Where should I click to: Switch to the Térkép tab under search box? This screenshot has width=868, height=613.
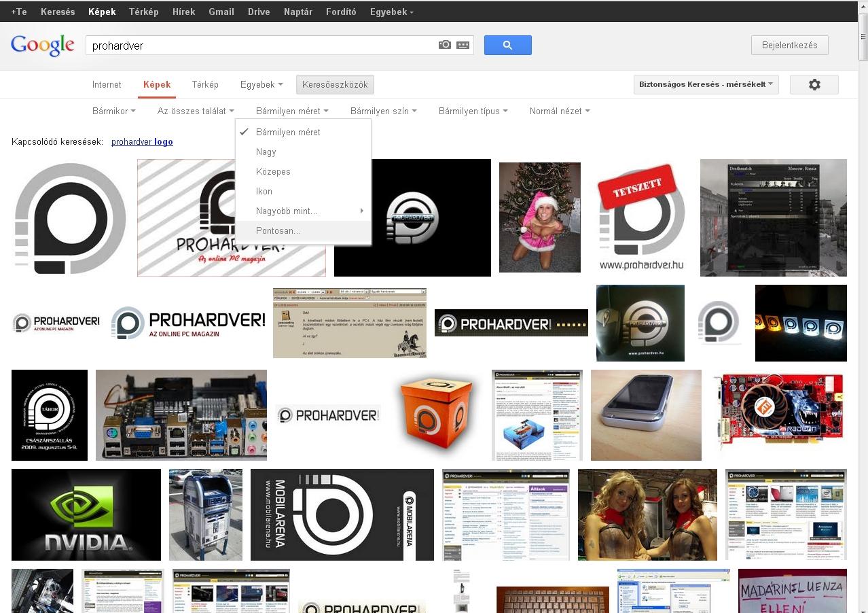pyautogui.click(x=205, y=84)
